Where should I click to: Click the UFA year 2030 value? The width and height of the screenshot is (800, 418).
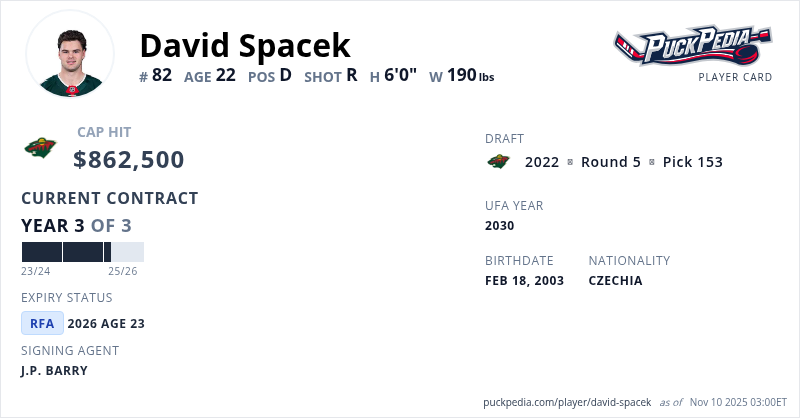(x=499, y=226)
